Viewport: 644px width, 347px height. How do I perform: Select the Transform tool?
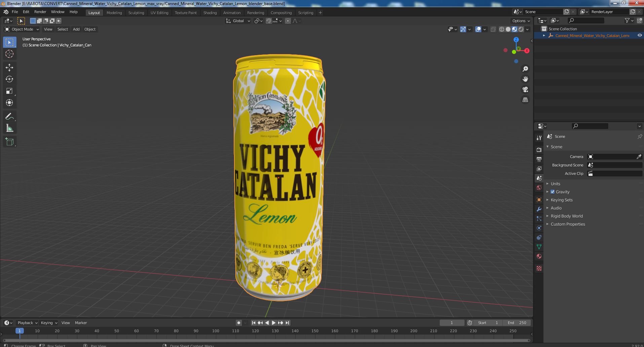(9, 103)
